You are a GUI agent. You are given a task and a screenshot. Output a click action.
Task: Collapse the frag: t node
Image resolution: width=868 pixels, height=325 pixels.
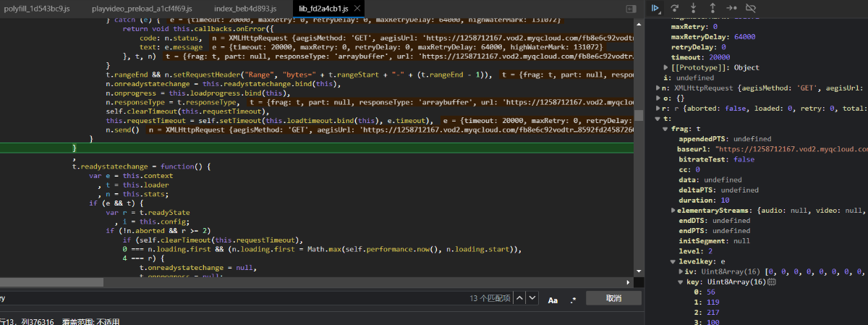coord(666,128)
